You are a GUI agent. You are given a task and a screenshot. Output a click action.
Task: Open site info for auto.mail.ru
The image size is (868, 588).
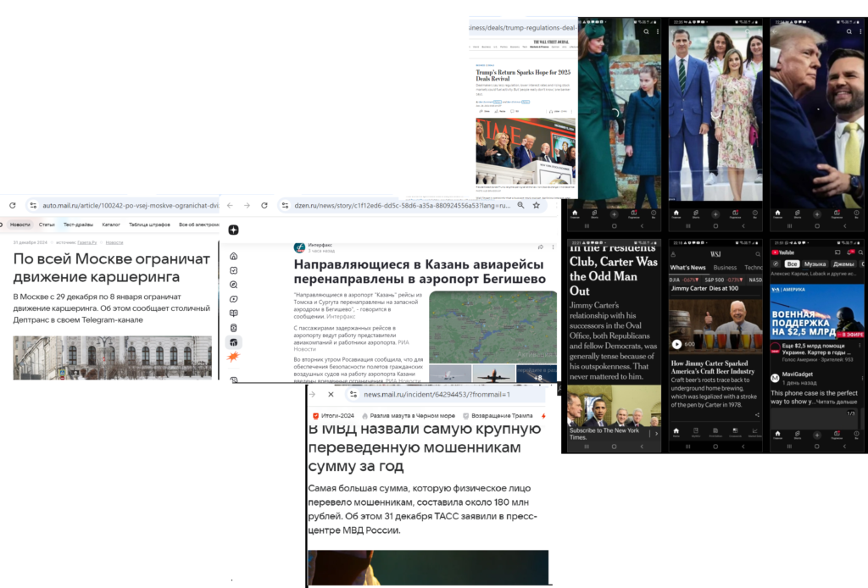[33, 205]
